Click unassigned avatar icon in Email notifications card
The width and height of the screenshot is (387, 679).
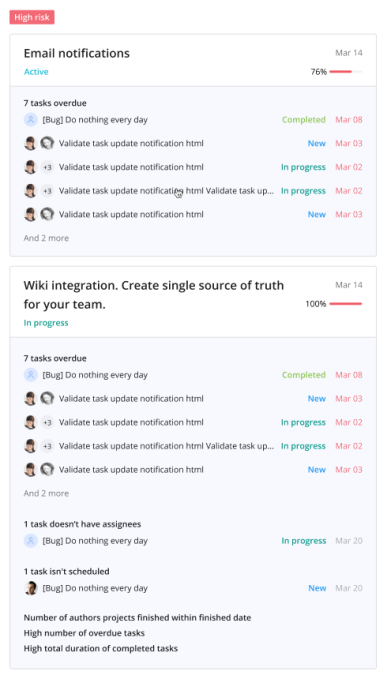click(30, 120)
